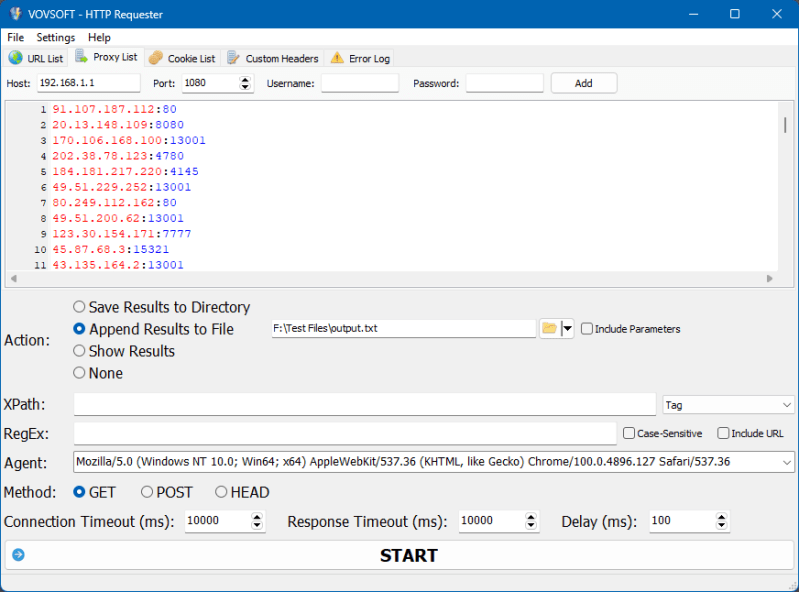Click the Password input field
799x592 pixels.
[504, 83]
